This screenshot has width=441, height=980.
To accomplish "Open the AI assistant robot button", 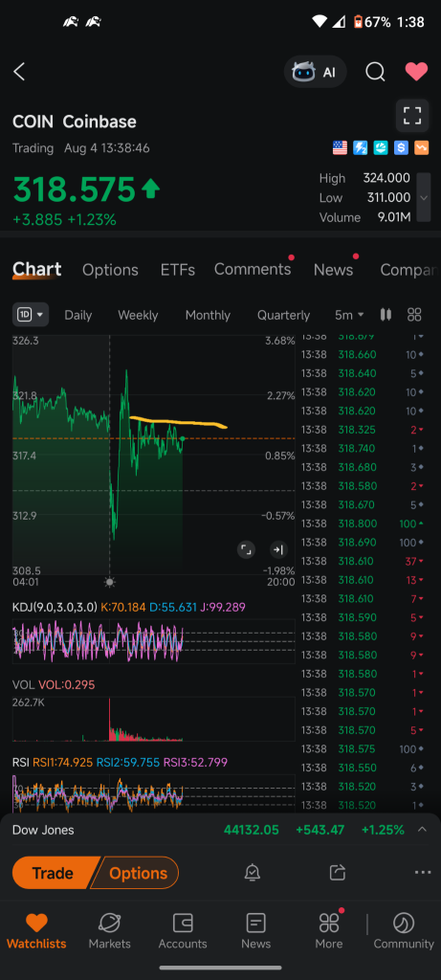I will 316,72.
